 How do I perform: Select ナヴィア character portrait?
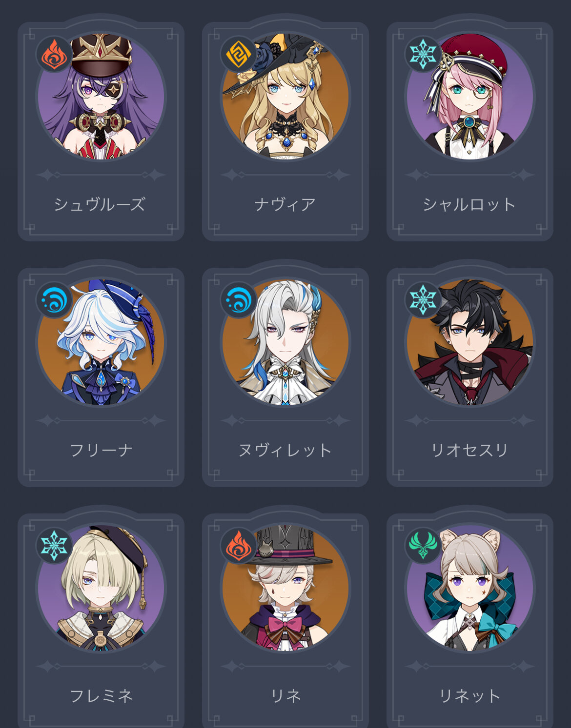pyautogui.click(x=285, y=96)
